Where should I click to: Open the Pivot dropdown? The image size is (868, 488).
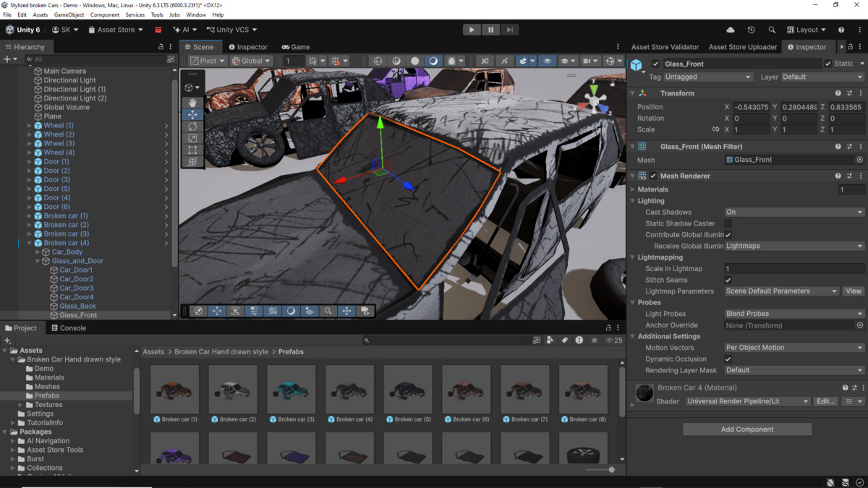point(207,61)
